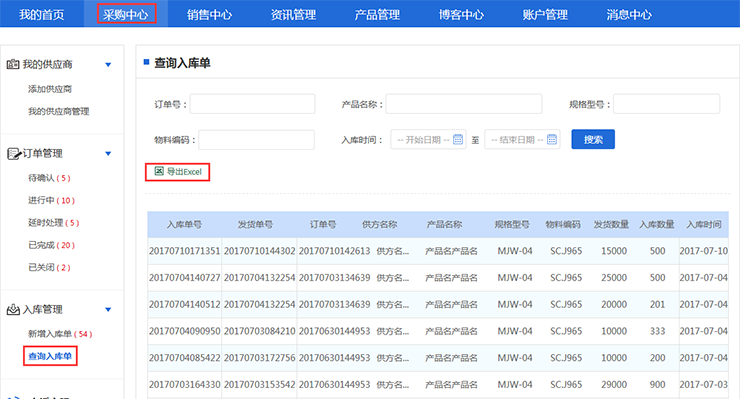Click the Excel icon beside 导出Excel
This screenshot has height=399, width=740.
(159, 171)
